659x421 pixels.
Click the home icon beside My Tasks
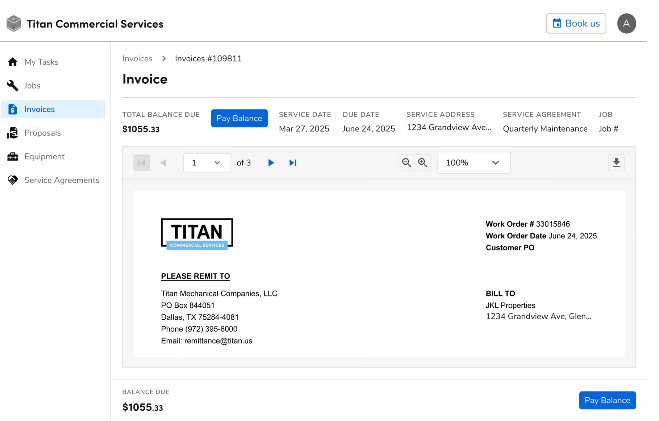click(x=13, y=62)
